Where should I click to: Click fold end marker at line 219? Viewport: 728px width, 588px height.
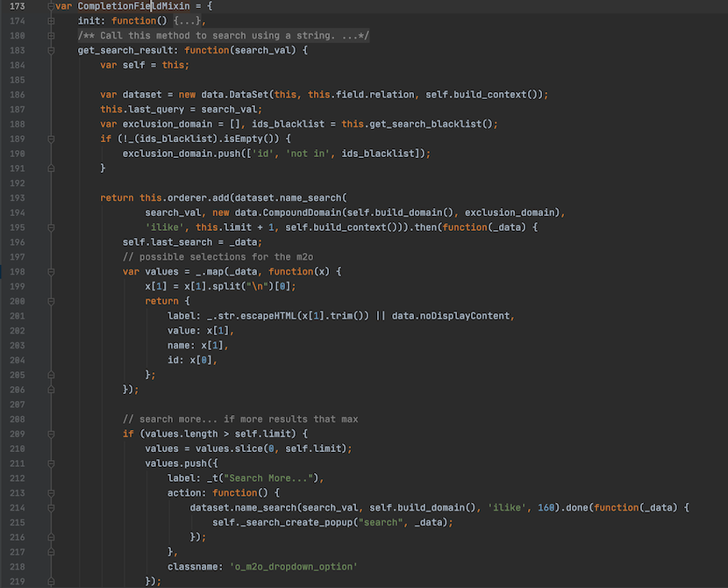click(51, 582)
